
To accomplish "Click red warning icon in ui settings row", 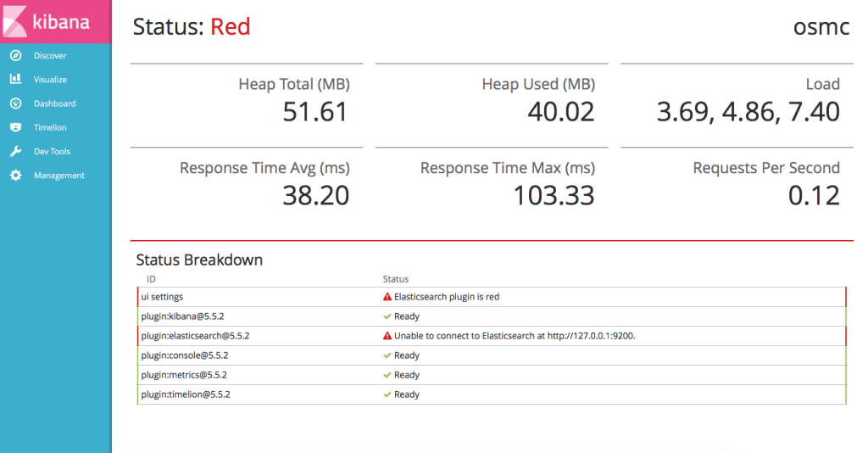I will pyautogui.click(x=387, y=298).
